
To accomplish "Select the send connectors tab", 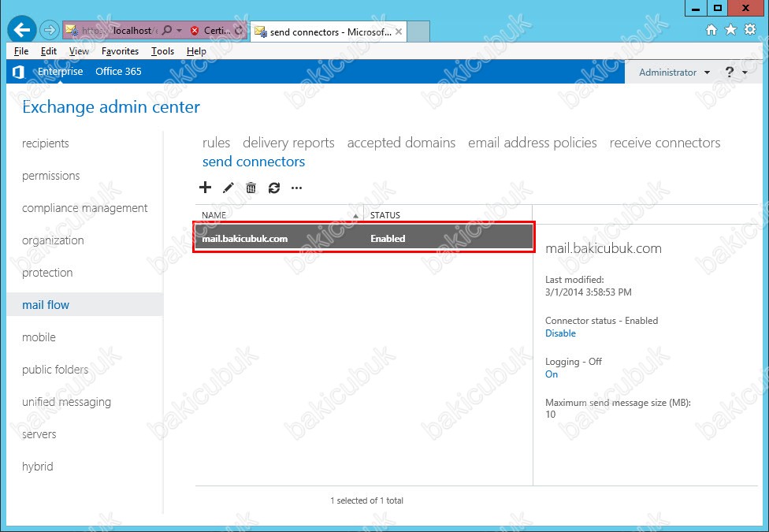I will coord(254,162).
